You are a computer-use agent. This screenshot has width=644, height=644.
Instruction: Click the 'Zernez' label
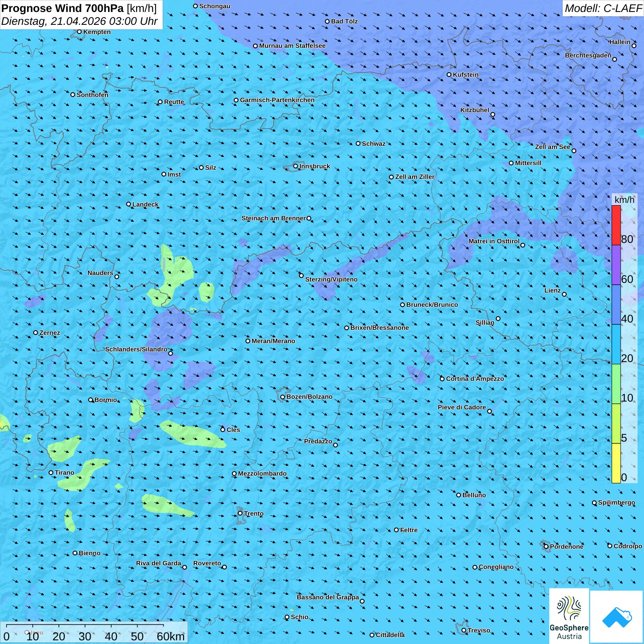50,333
